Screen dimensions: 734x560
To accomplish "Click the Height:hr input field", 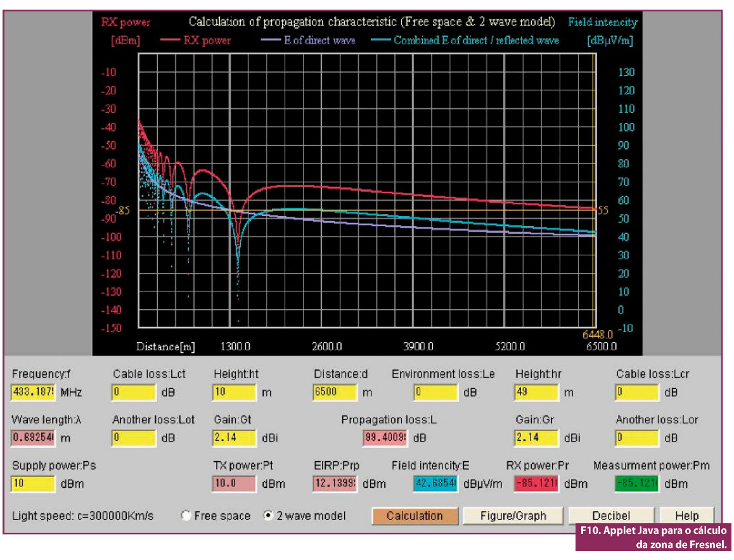I will pyautogui.click(x=536, y=392).
